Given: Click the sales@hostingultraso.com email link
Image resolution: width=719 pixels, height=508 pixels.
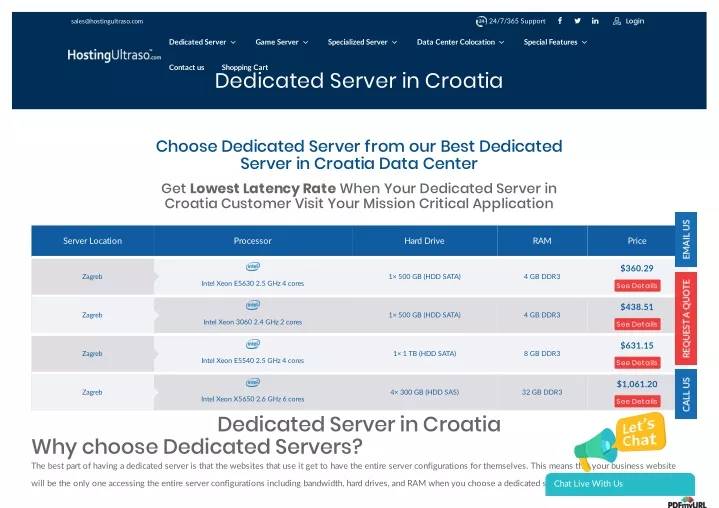Looking at the screenshot, I should coord(107,21).
